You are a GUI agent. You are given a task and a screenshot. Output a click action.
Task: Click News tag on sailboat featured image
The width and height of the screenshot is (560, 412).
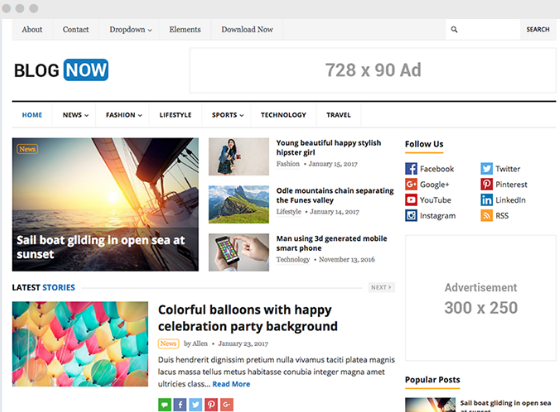click(x=28, y=149)
